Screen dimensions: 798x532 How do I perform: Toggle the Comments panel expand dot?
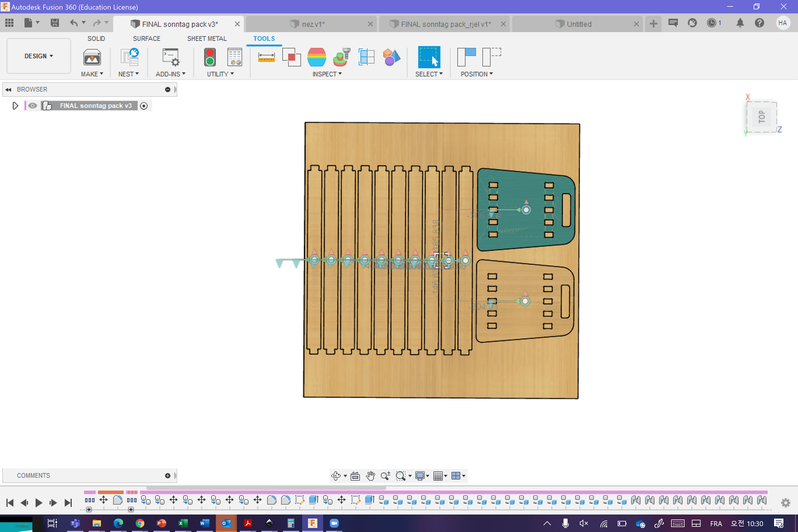tap(168, 476)
